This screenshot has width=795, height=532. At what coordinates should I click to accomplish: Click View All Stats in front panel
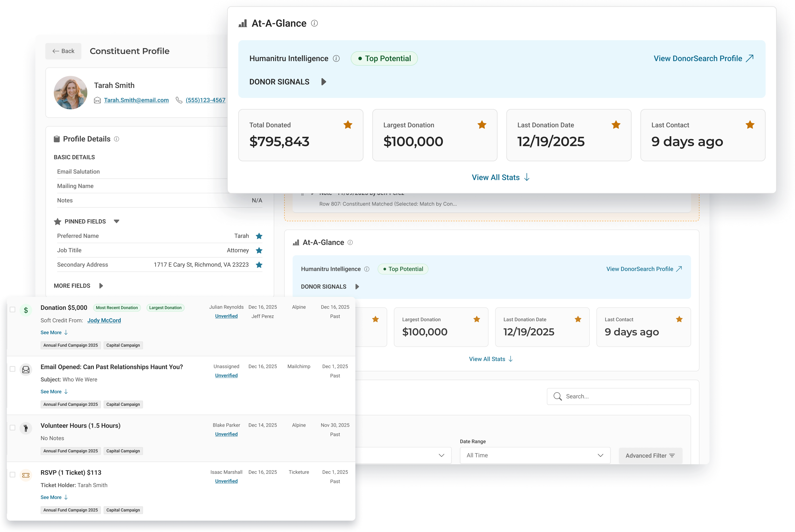click(501, 177)
